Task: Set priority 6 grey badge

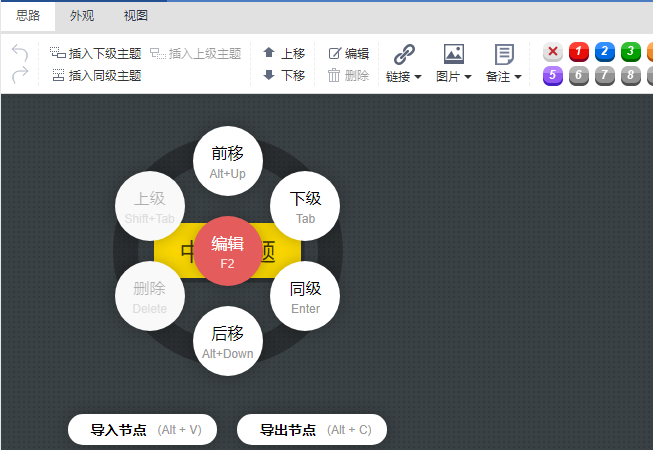Action: (579, 76)
